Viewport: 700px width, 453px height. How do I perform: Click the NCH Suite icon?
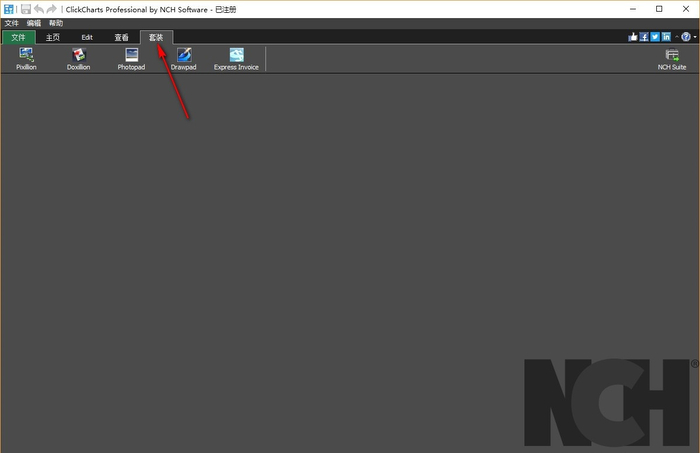point(671,58)
